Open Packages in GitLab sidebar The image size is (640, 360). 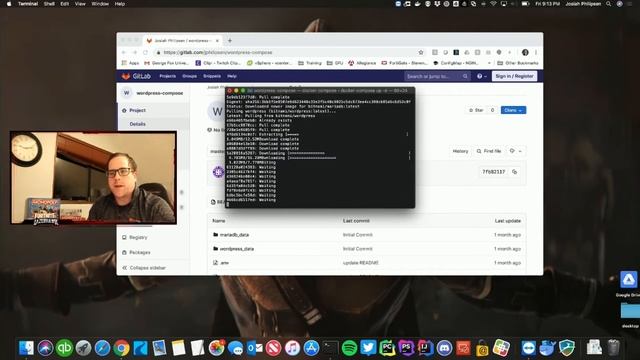click(x=136, y=253)
